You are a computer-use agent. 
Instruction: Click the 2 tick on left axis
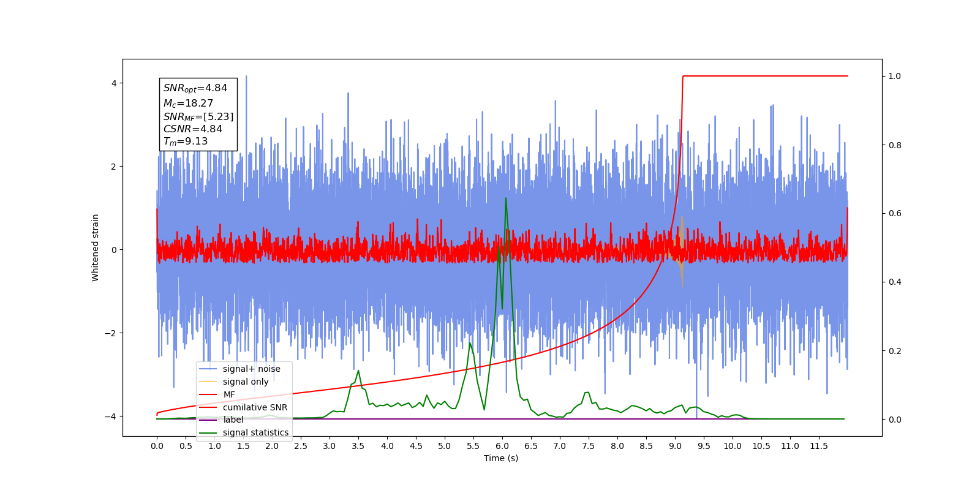point(114,167)
